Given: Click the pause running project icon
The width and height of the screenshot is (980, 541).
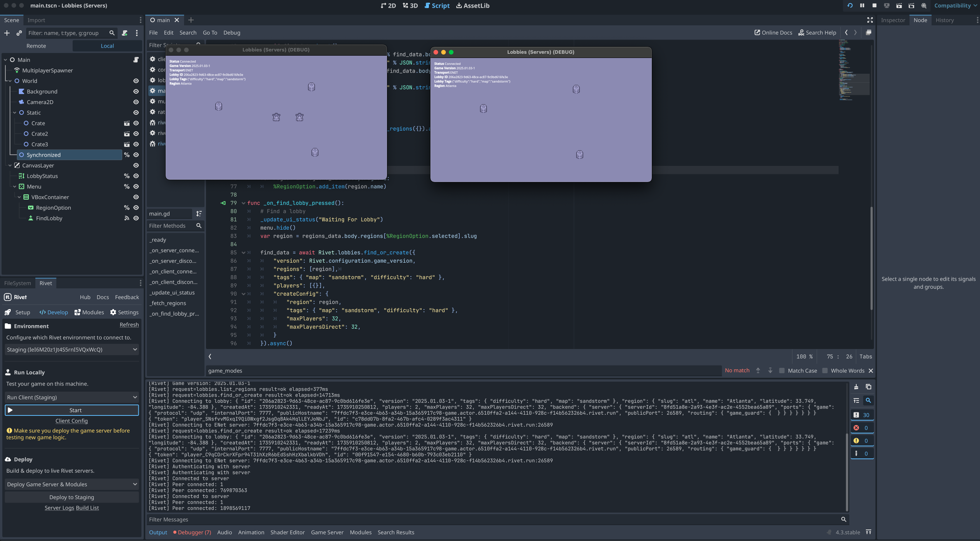Looking at the screenshot, I should [862, 5].
